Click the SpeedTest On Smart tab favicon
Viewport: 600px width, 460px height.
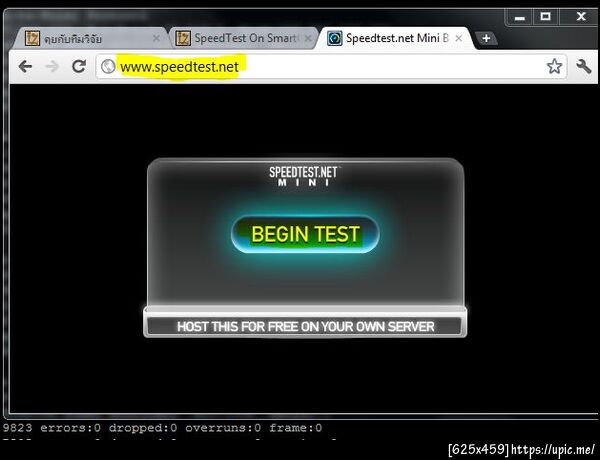(x=183, y=38)
